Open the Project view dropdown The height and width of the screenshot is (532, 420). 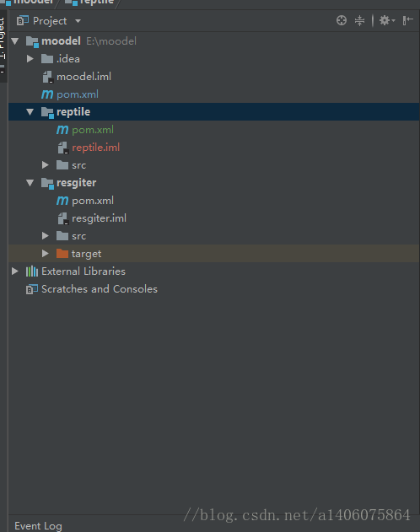pos(78,21)
